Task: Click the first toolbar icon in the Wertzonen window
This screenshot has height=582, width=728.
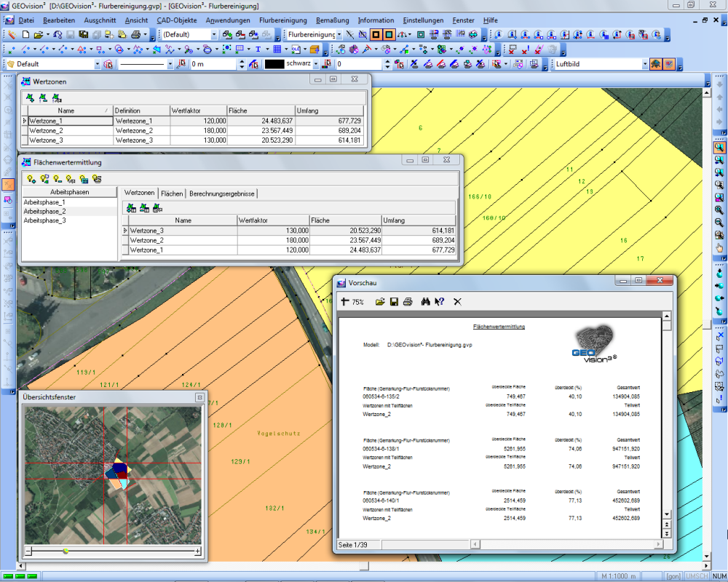Action: pos(30,98)
